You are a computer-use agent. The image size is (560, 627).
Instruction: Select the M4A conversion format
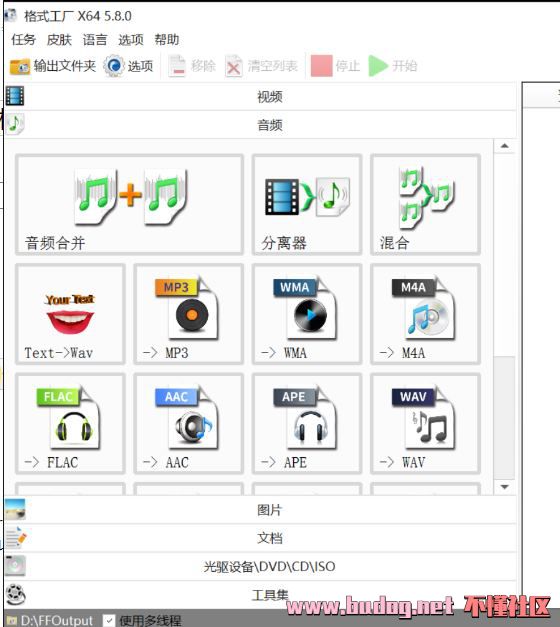tap(425, 314)
